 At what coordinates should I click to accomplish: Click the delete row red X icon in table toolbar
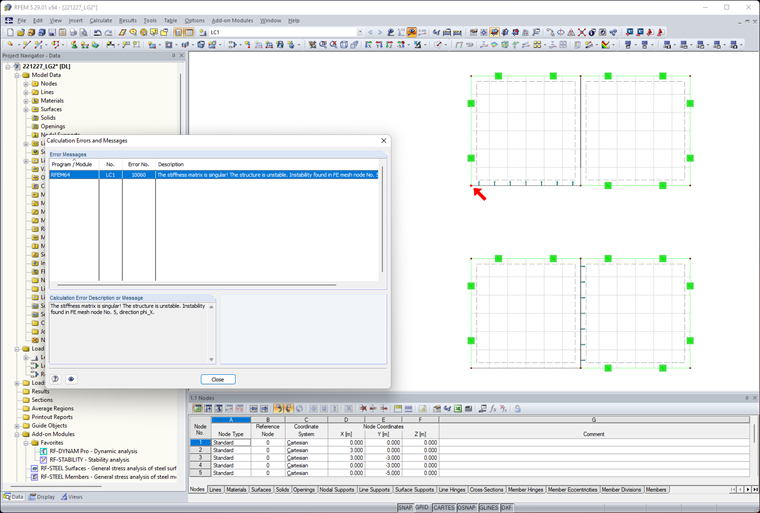click(x=363, y=409)
